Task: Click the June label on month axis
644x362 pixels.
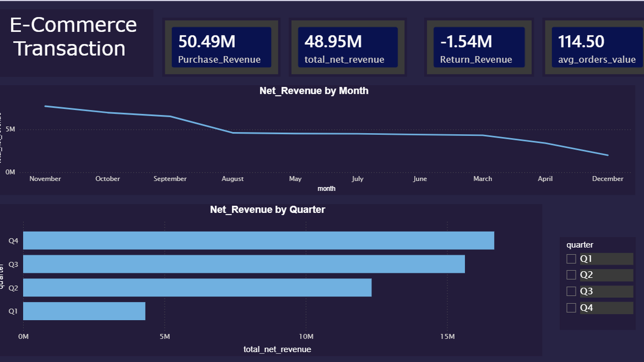Action: coord(420,179)
